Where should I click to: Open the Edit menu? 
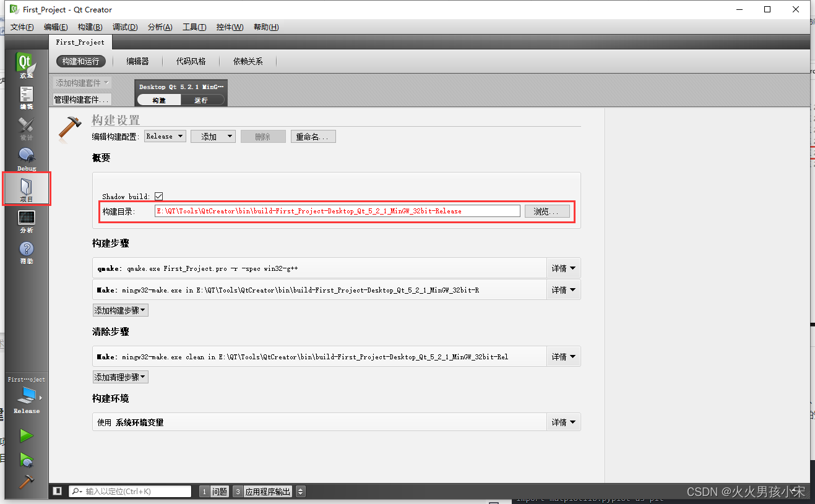click(56, 27)
